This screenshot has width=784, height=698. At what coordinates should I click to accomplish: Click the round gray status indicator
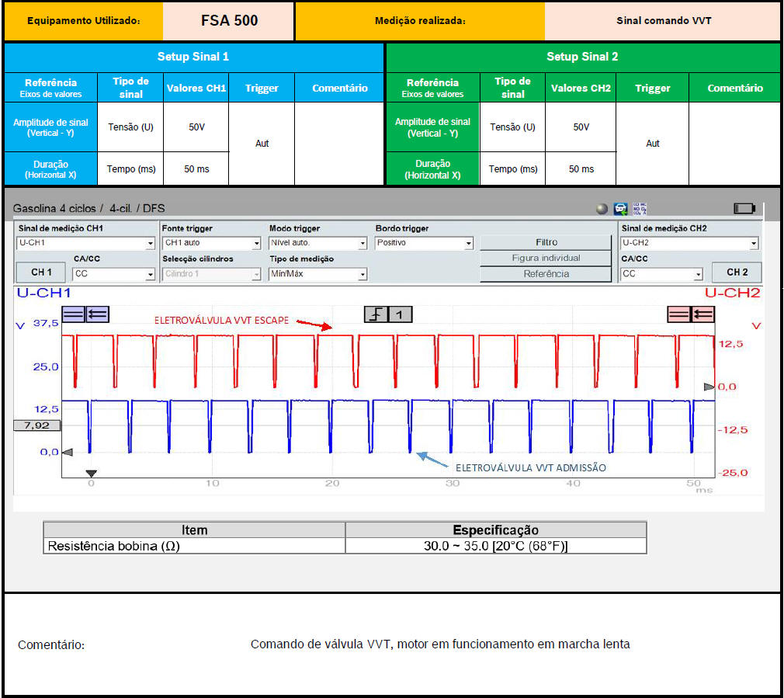point(602,208)
